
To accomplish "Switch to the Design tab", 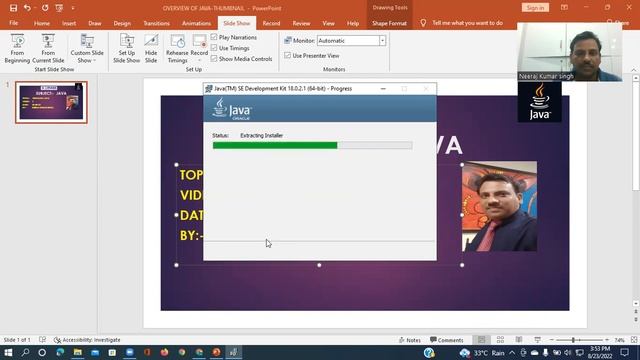I will pos(122,23).
